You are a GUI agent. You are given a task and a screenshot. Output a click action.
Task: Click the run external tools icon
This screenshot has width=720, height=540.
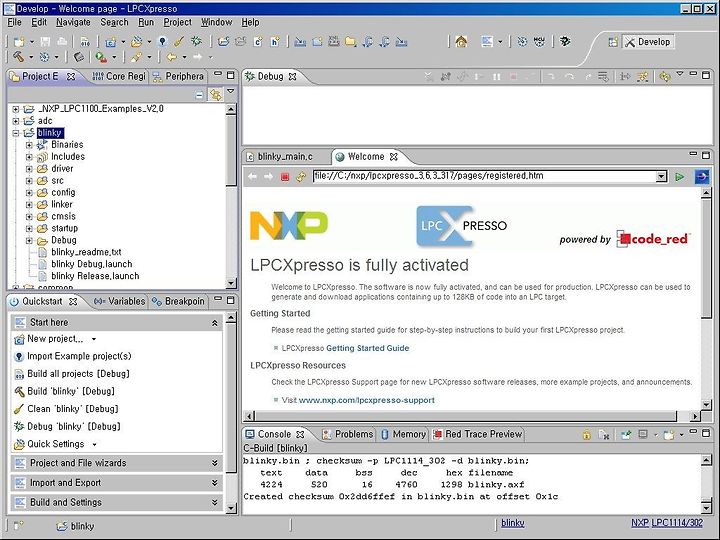(101, 57)
